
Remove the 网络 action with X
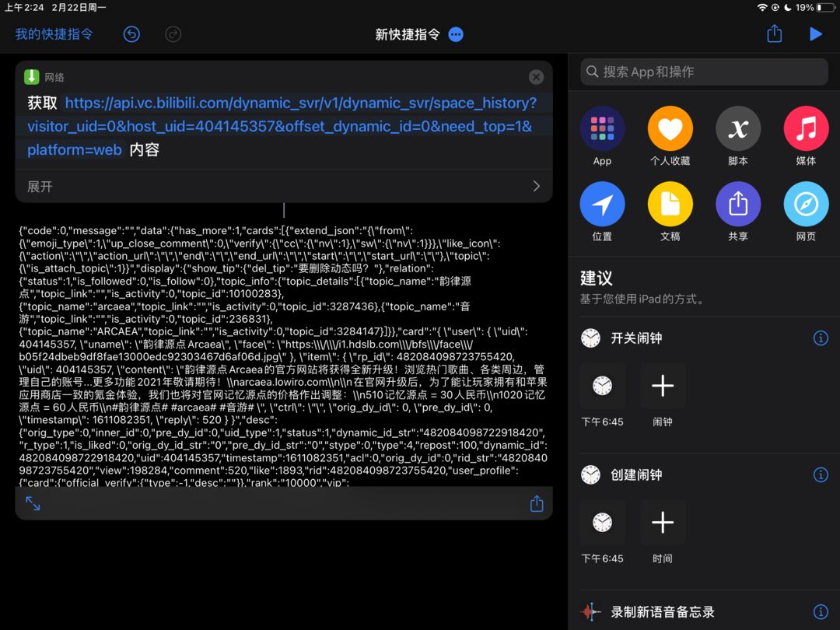click(x=536, y=77)
